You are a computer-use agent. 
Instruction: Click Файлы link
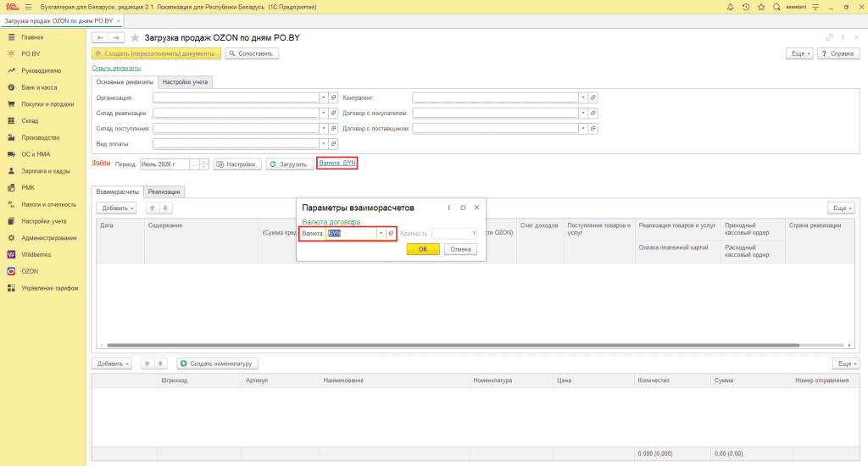pyautogui.click(x=101, y=164)
